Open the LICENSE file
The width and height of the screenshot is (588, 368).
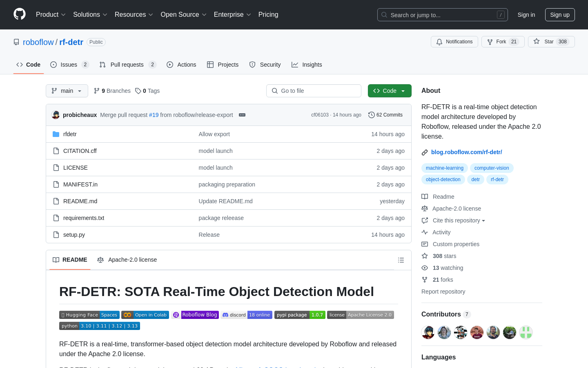click(x=76, y=168)
